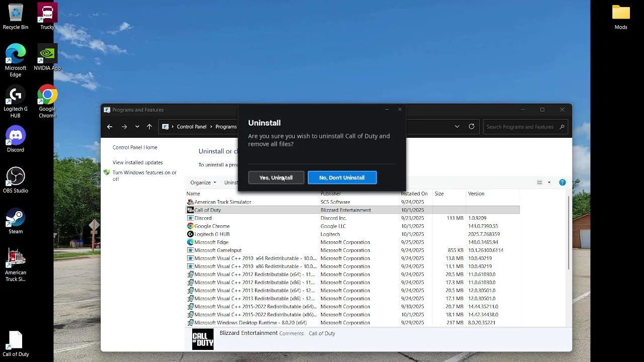Expand the address bar history dropdown
The width and height of the screenshot is (644, 362).
point(457,127)
